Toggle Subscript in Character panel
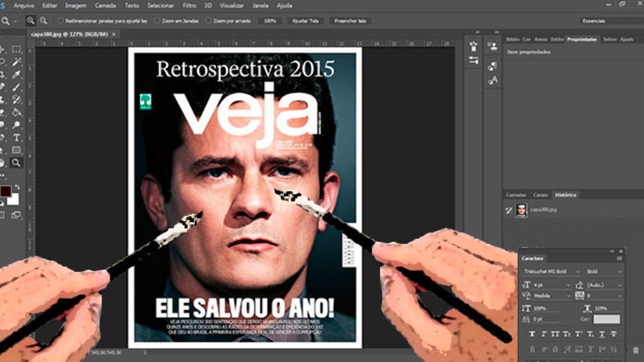This screenshot has height=362, width=644. coord(590,335)
